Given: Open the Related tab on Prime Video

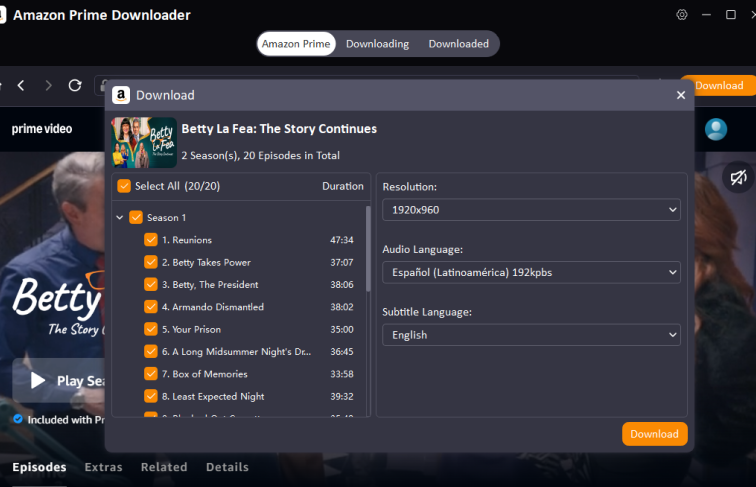Looking at the screenshot, I should click(x=164, y=467).
